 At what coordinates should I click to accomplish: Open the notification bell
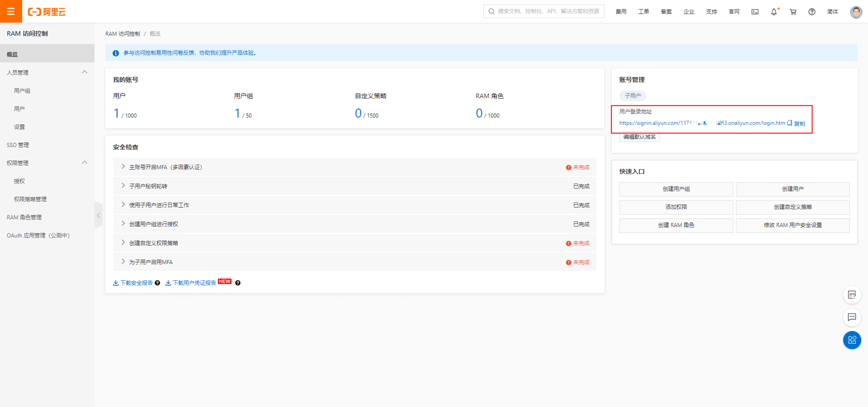[774, 12]
